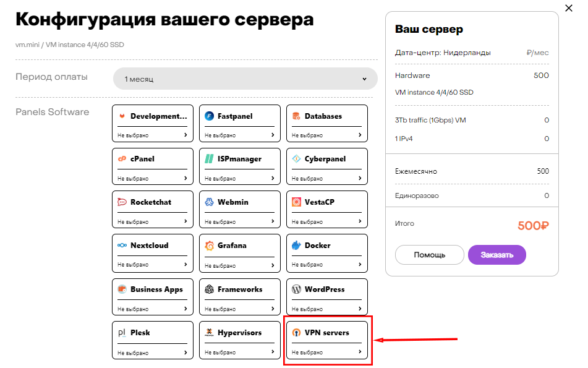This screenshot has height=368, width=588.
Task: Click the Databases stack icon
Action: point(296,116)
